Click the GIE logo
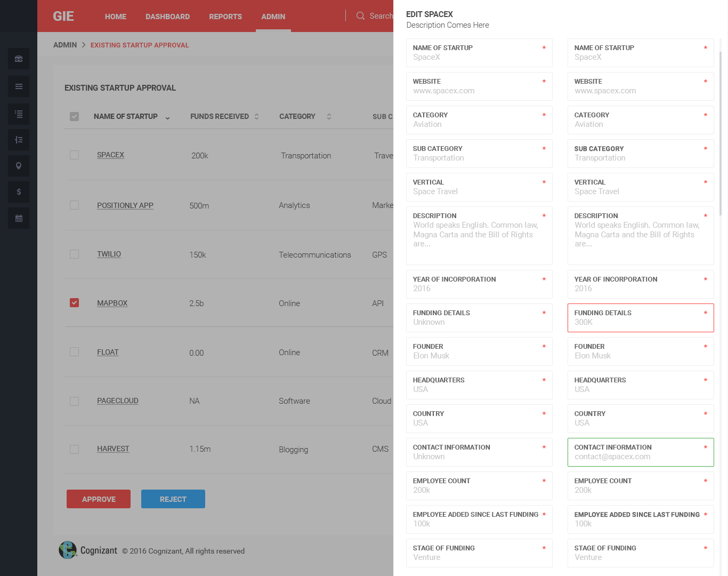The height and width of the screenshot is (576, 728). tap(63, 16)
